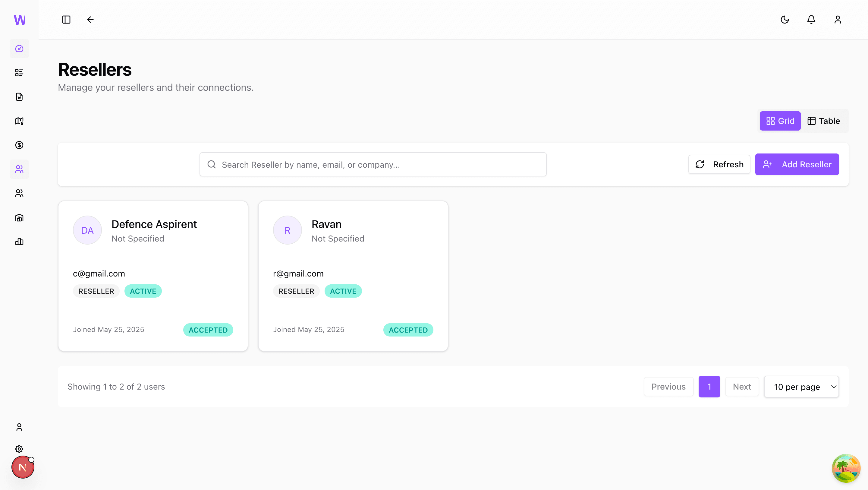Open the profile person icon near sidebar bottom
868x490 pixels.
point(19,427)
